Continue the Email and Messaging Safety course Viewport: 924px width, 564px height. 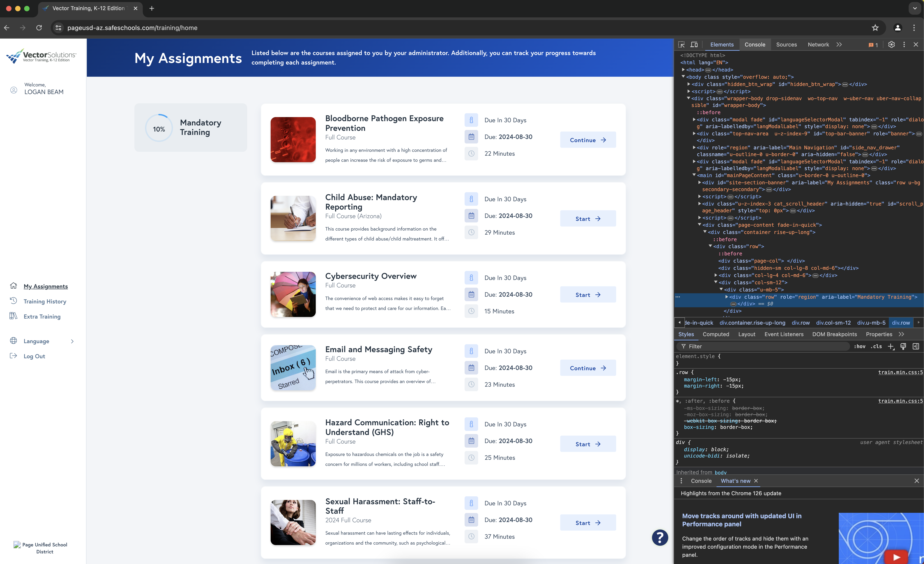[x=588, y=368]
